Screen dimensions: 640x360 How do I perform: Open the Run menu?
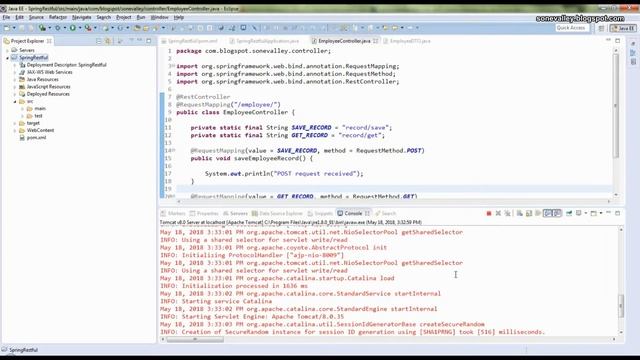[141, 17]
